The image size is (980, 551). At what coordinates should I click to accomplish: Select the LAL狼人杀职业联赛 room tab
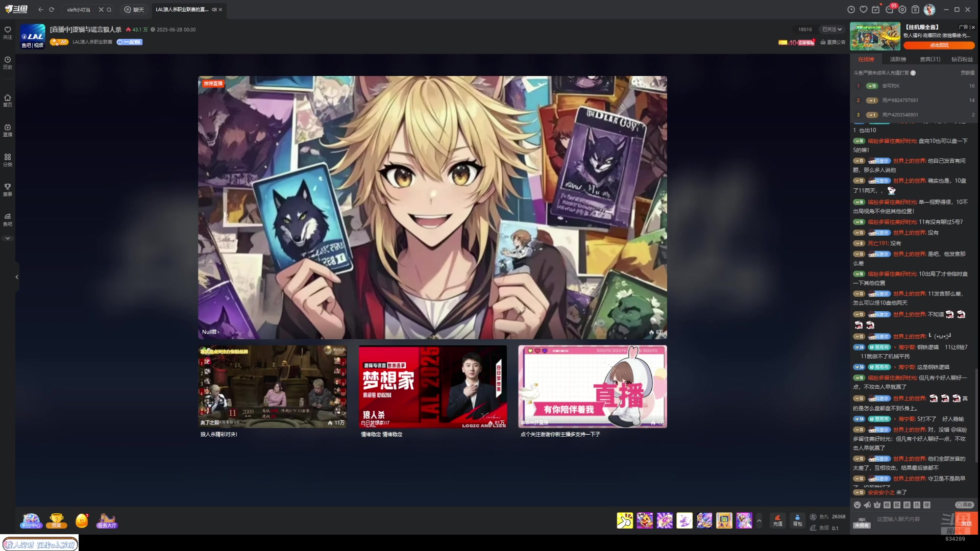(x=182, y=10)
